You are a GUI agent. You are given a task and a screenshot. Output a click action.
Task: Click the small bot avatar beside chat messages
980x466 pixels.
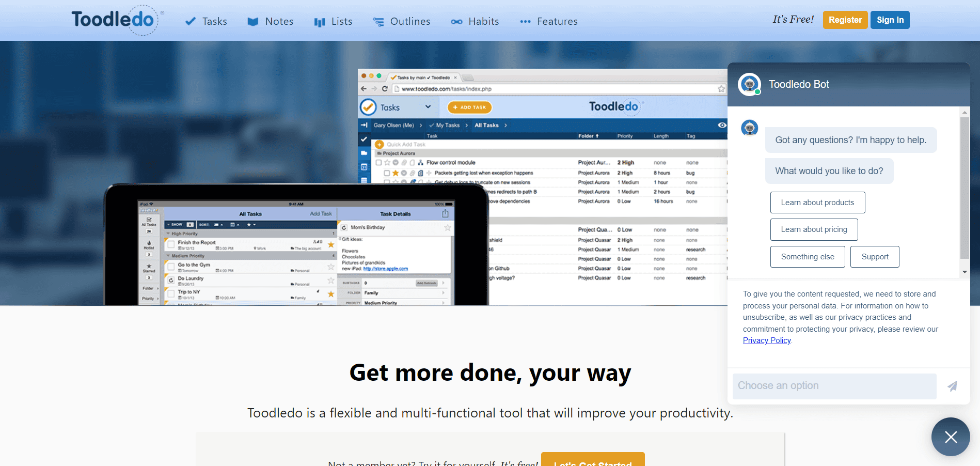(749, 127)
